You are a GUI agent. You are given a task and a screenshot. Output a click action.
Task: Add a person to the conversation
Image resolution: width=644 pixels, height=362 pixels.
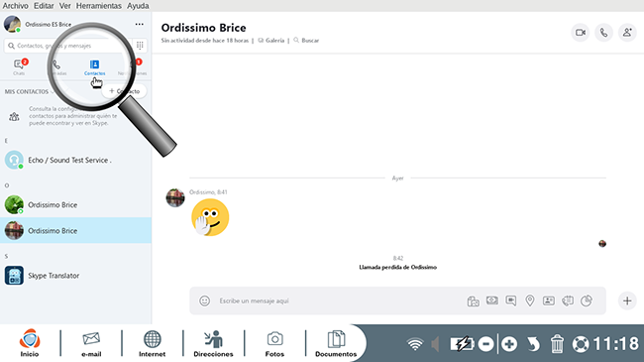(627, 33)
